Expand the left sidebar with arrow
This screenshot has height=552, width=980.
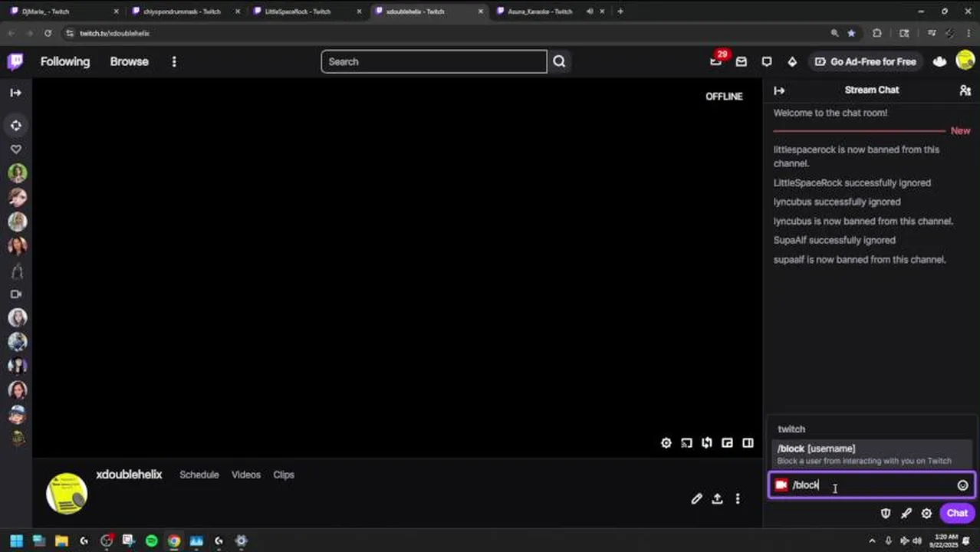click(x=15, y=93)
